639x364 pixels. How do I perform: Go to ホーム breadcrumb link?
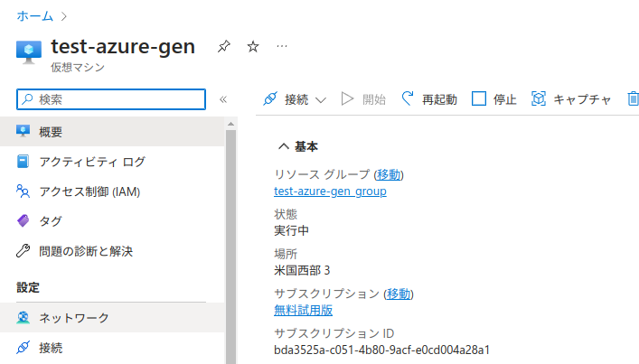(x=34, y=16)
